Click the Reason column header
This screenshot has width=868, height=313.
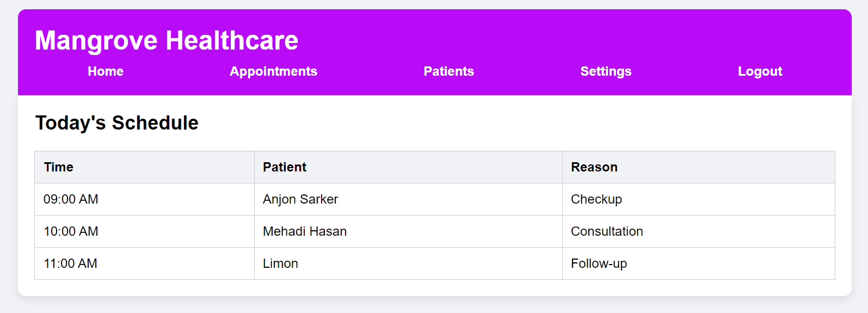pyautogui.click(x=594, y=167)
